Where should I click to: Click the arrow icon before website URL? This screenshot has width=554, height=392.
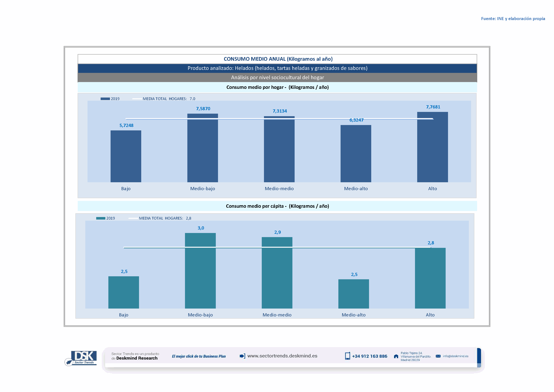click(242, 356)
